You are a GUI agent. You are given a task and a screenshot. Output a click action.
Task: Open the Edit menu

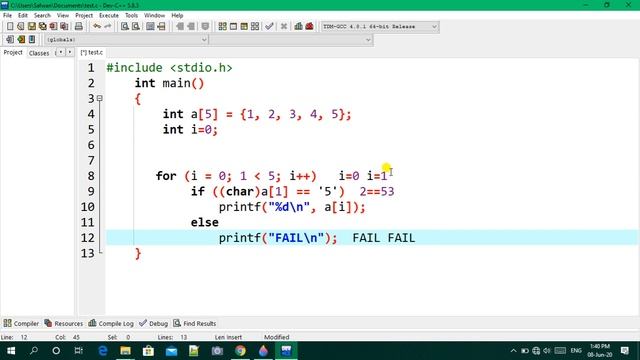point(23,16)
